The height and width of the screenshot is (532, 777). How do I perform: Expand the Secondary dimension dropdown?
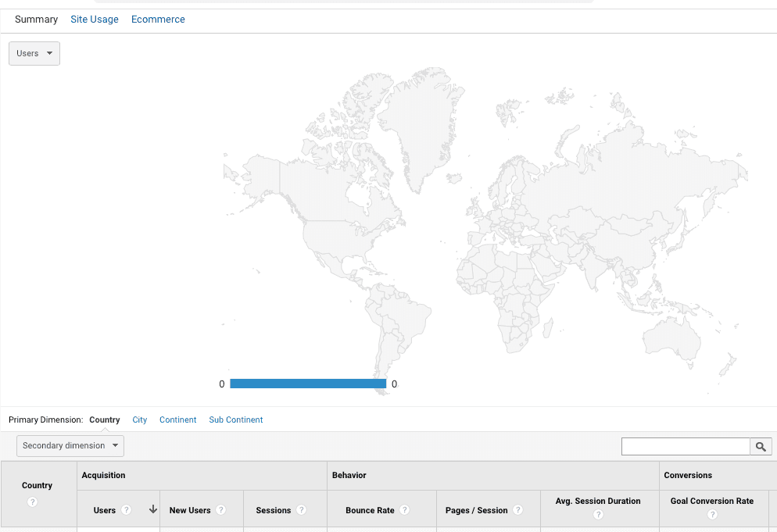point(70,446)
